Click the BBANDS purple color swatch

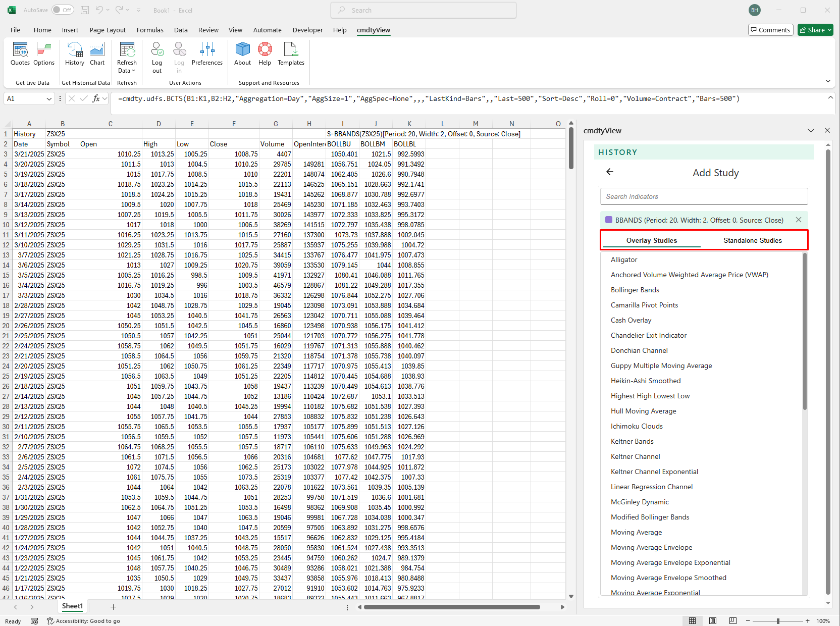(608, 220)
